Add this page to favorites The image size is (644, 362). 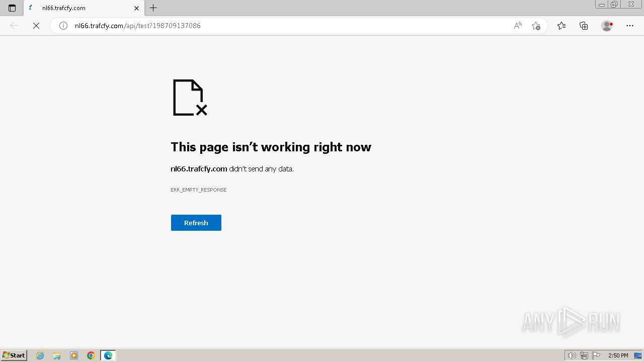(536, 26)
